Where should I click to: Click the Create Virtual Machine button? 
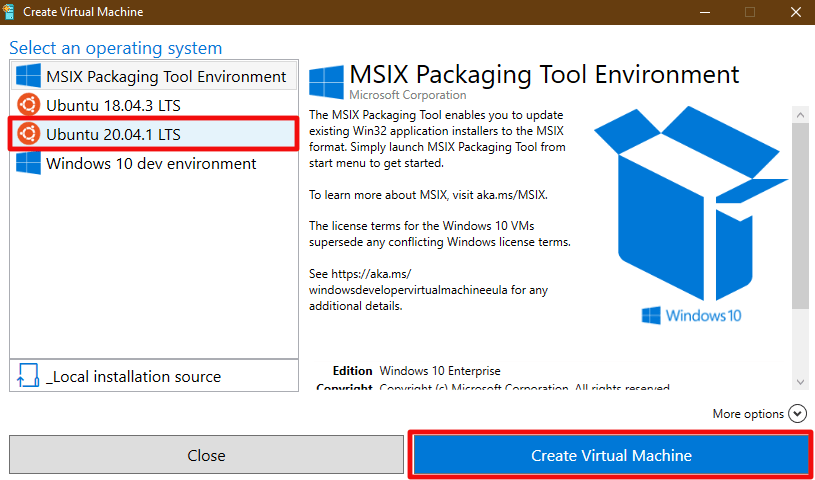611,456
